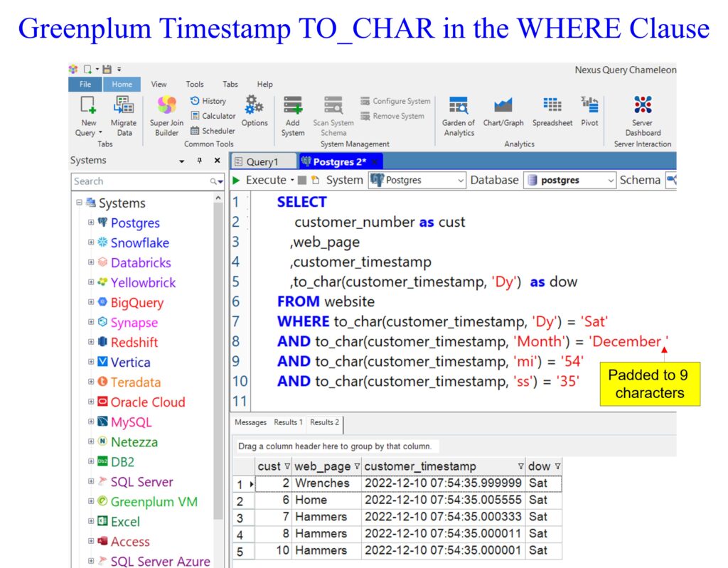Switch to the Query1 tab
This screenshot has height=568, width=728.
[x=261, y=162]
